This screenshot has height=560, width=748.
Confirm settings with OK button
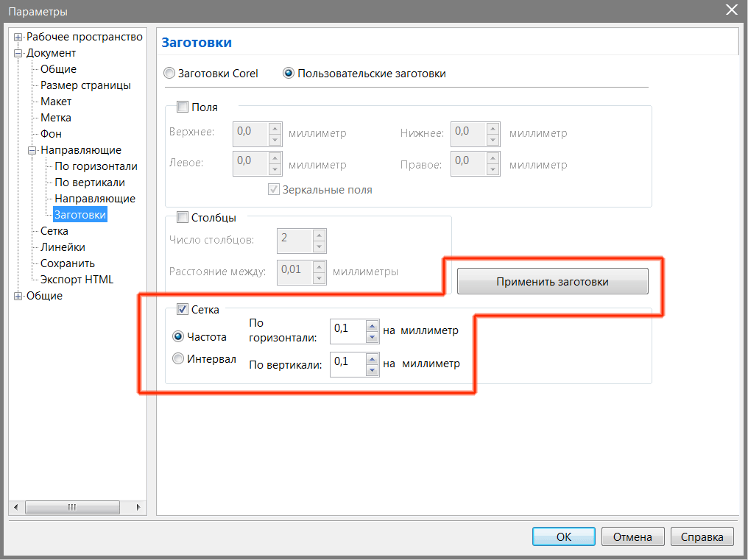(x=563, y=536)
